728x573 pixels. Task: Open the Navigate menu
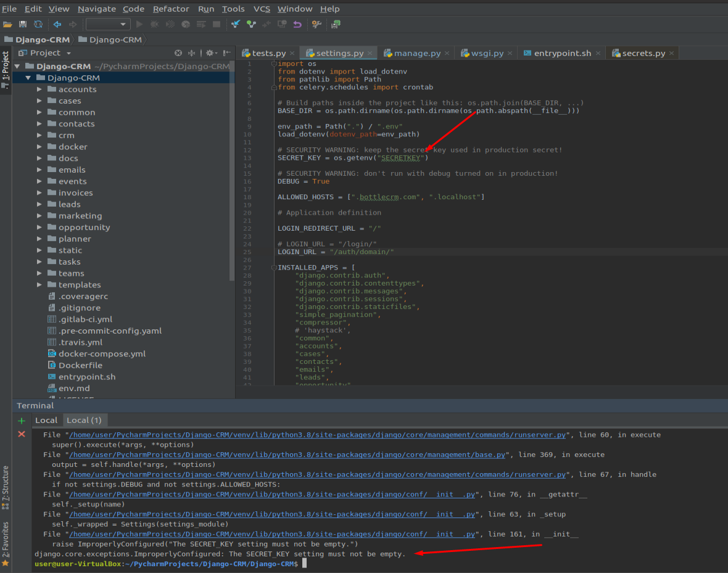(x=97, y=9)
